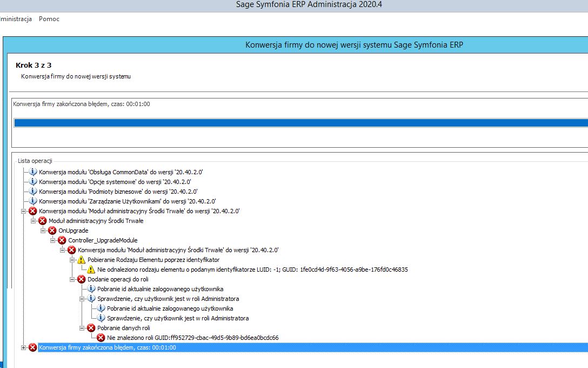
Task: Collapse the 'Dodanie operacji do roli' node
Action: 72,279
